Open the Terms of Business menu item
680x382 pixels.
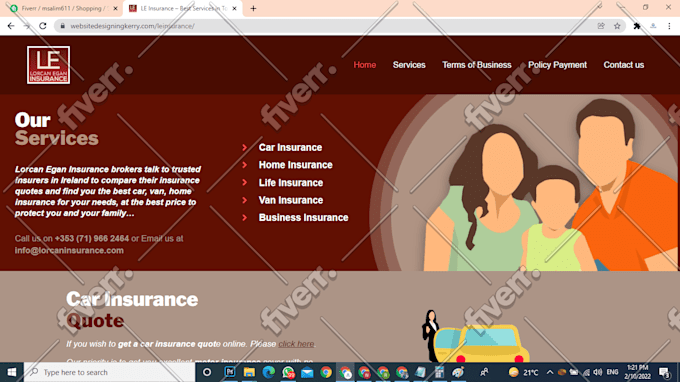477,65
